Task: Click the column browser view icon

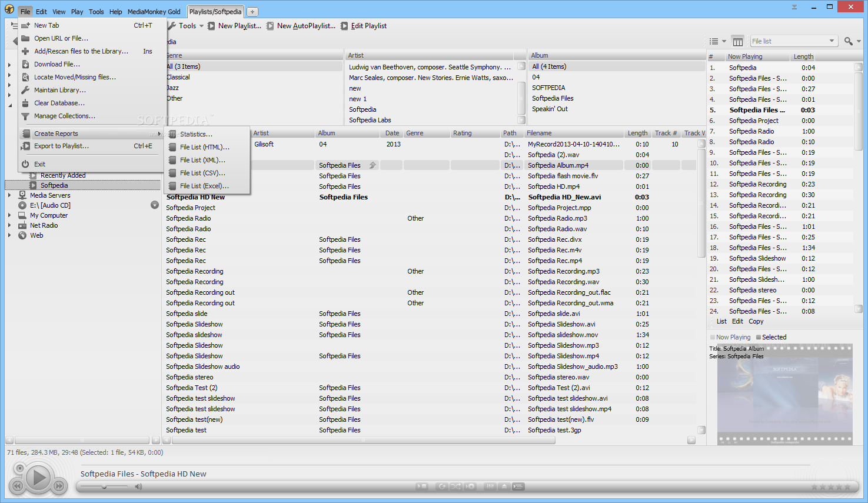Action: 738,41
